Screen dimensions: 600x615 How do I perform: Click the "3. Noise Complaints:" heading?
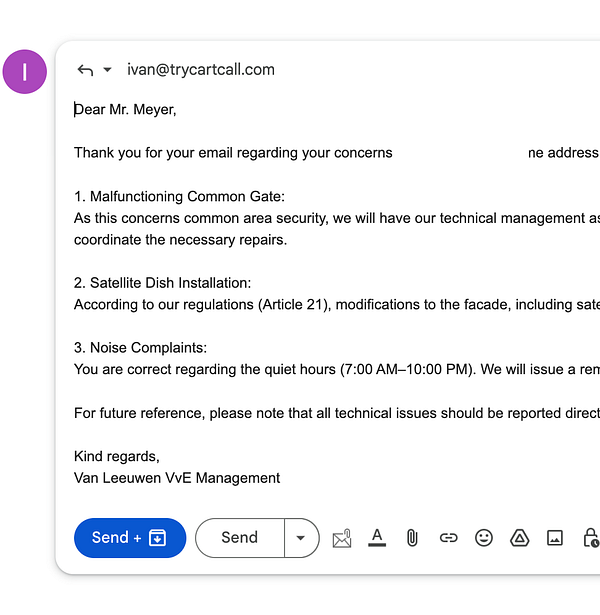[x=140, y=348]
